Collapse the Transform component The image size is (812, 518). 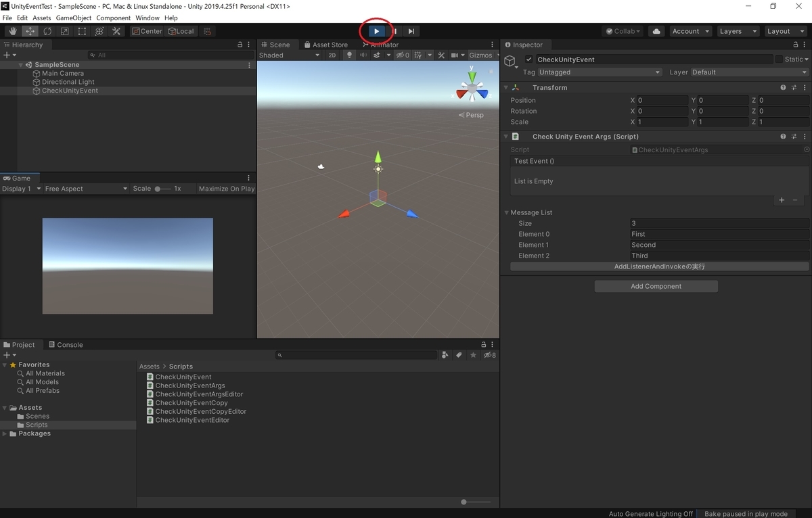click(506, 88)
